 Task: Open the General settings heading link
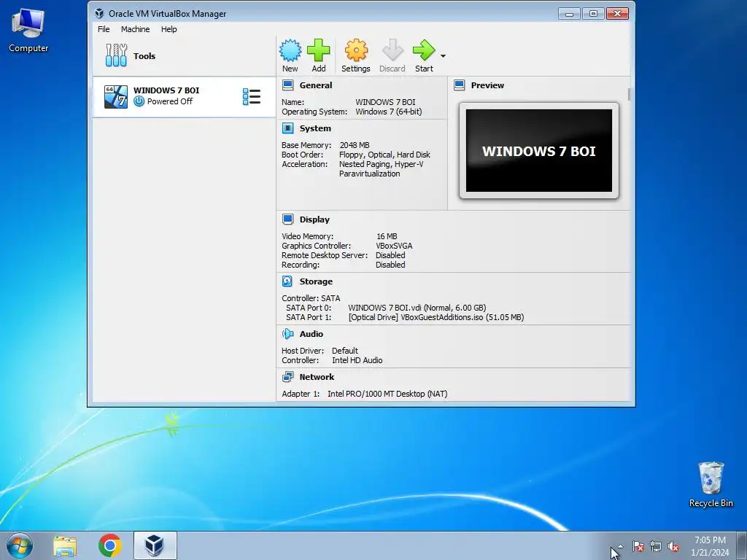point(316,85)
